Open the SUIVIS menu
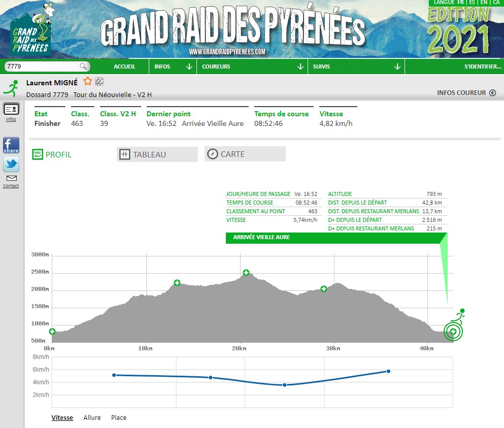 (321, 67)
